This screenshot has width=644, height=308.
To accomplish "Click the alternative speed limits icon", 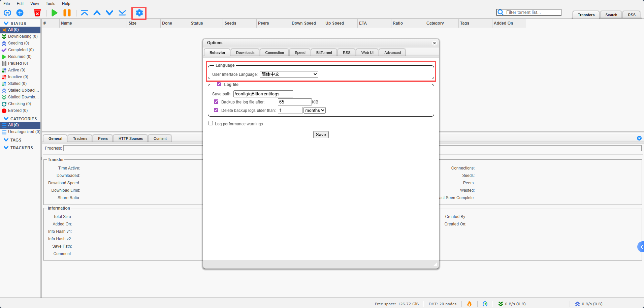I will [x=485, y=304].
